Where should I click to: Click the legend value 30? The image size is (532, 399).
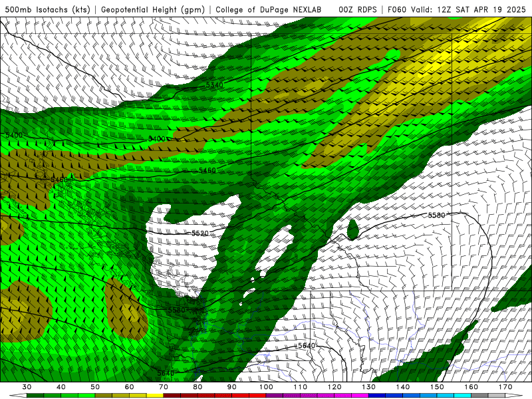[x=27, y=387]
